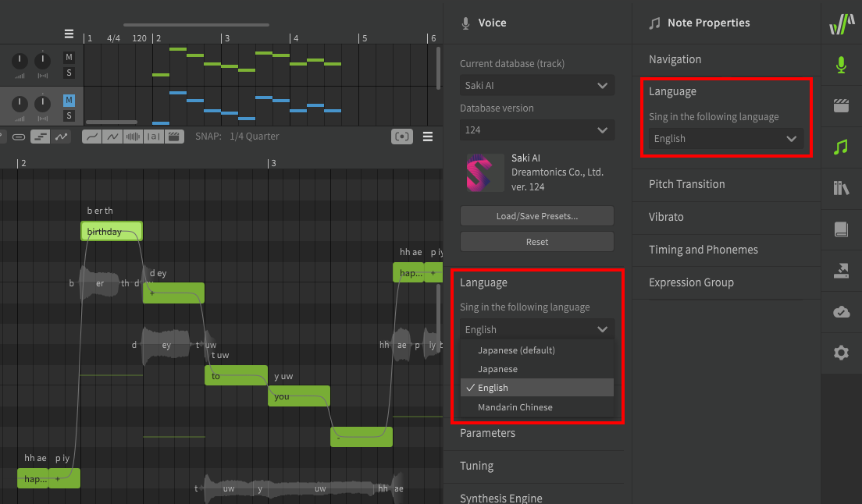
Task: Open the Voice panel microphone icon in sidebar
Action: point(841,65)
